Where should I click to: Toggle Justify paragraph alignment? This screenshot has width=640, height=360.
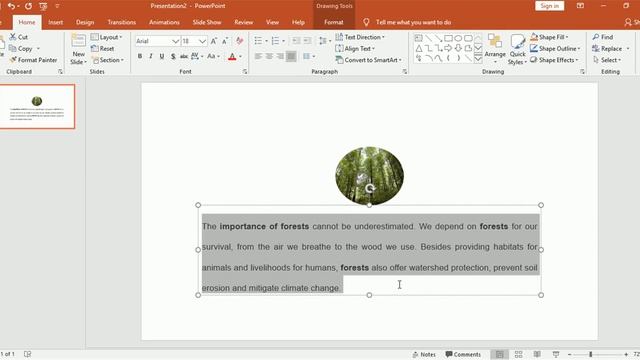(x=291, y=56)
